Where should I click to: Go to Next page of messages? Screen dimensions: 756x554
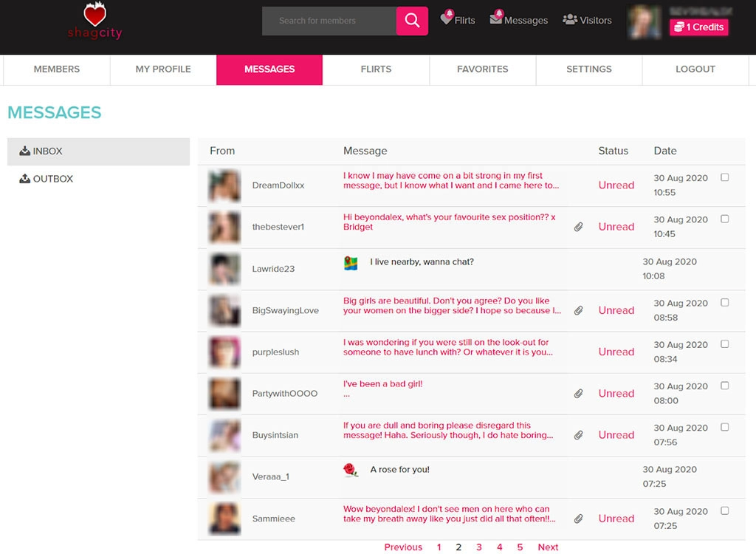(548, 547)
